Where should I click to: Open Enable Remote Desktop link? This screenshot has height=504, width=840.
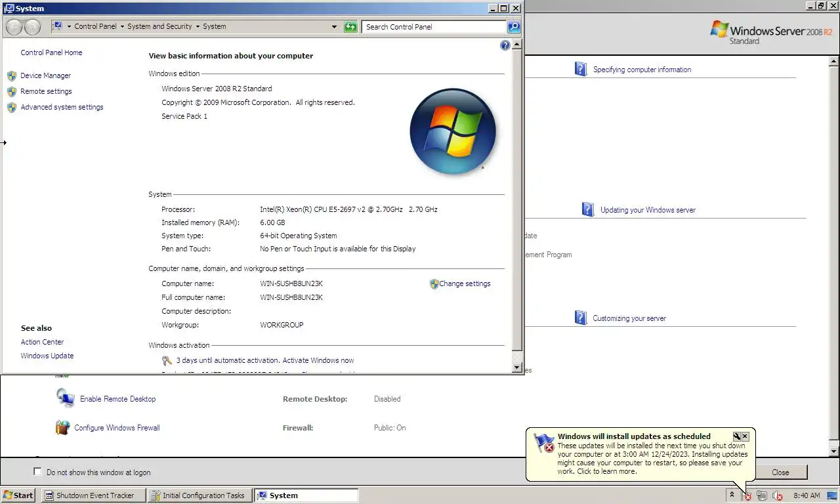point(118,399)
